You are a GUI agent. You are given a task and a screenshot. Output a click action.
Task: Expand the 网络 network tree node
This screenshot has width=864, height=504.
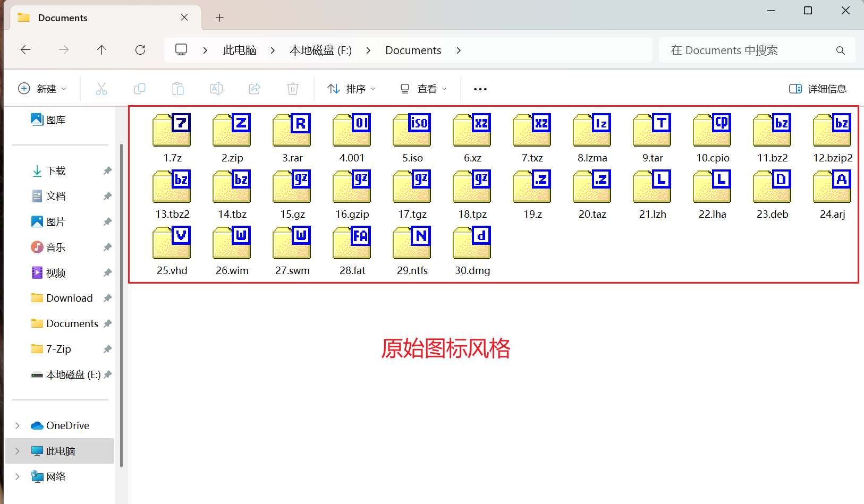tap(18, 477)
